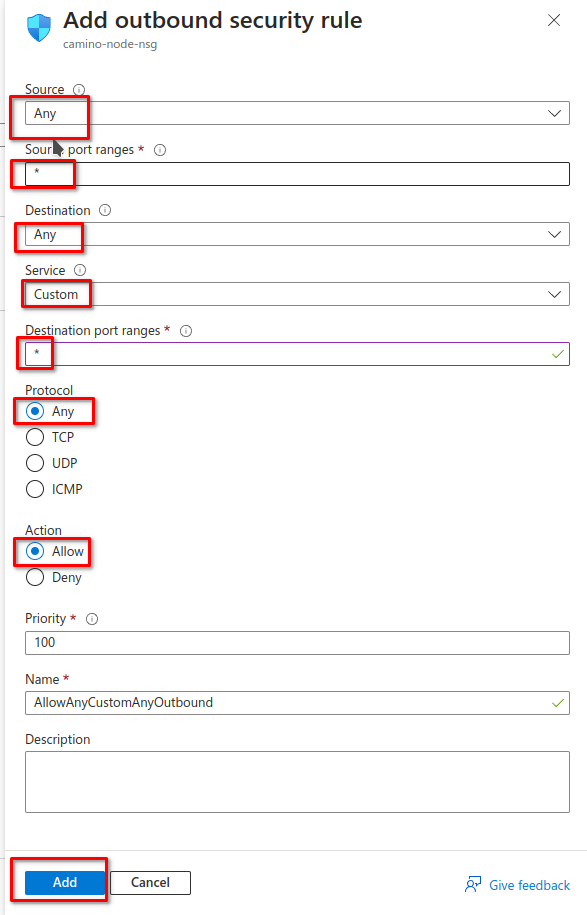
Task: Focus the Description text area
Action: click(x=297, y=782)
